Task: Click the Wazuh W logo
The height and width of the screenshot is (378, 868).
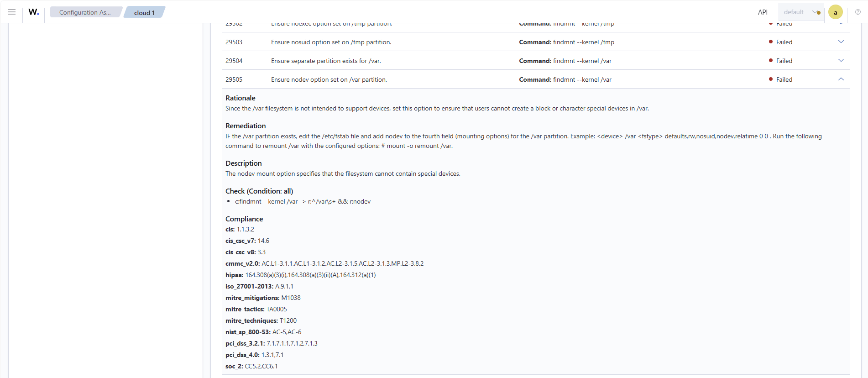Action: tap(34, 12)
